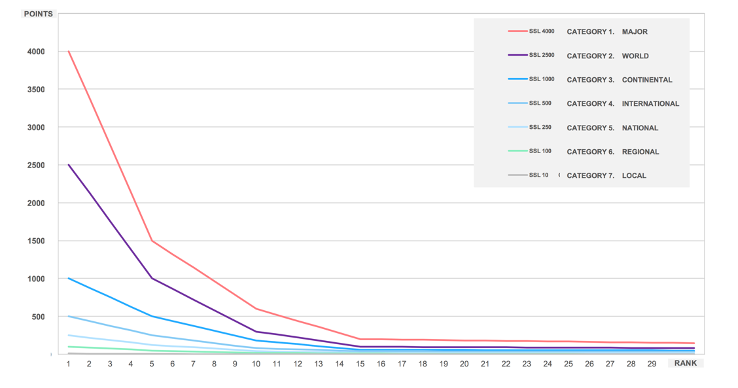Click the Category 7 Local legend label

tap(606, 176)
